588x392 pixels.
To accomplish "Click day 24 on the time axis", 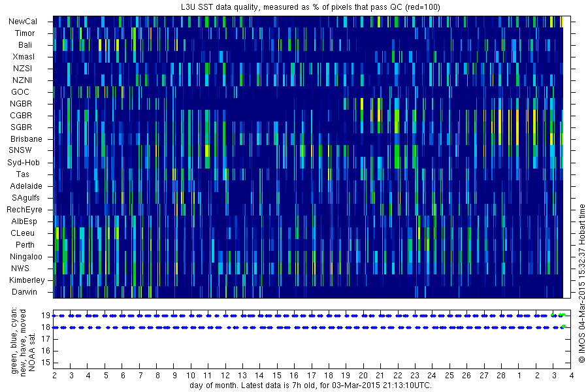I will point(432,376).
